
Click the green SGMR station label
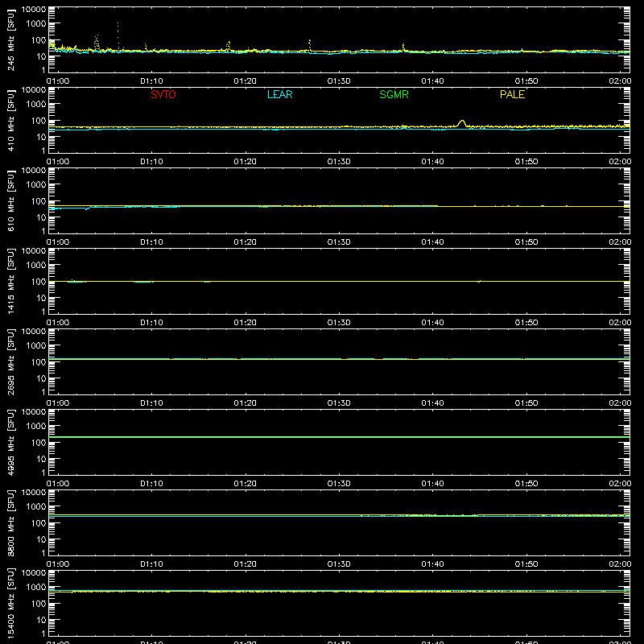[394, 94]
